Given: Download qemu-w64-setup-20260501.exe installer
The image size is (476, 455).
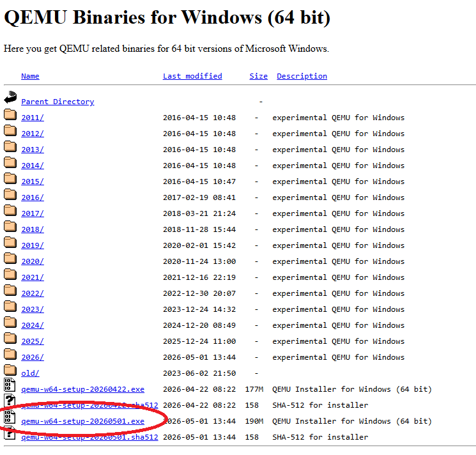Looking at the screenshot, I should tap(83, 421).
